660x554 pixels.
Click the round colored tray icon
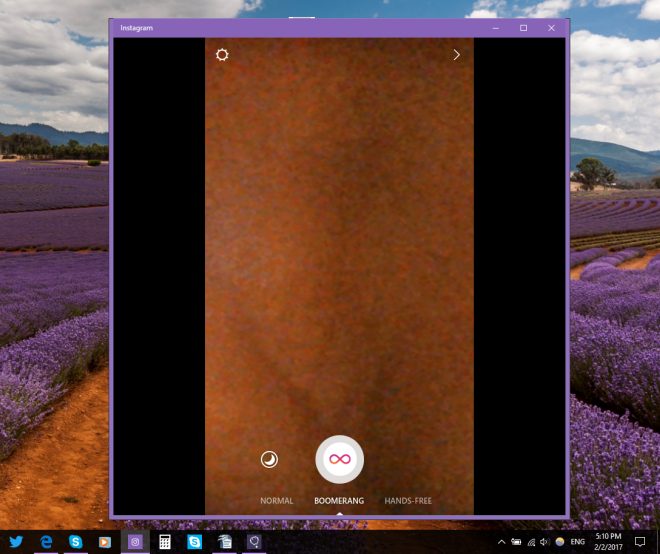pyautogui.click(x=560, y=542)
